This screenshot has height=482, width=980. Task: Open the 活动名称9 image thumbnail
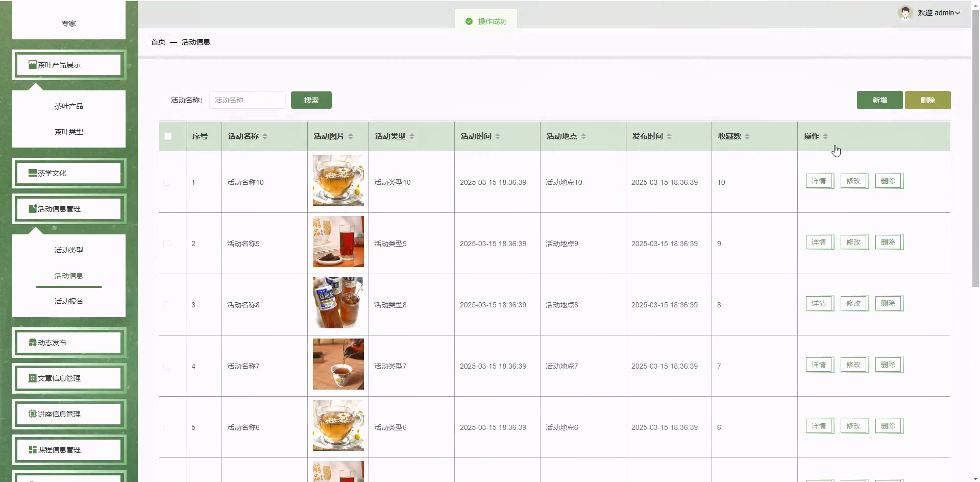338,242
